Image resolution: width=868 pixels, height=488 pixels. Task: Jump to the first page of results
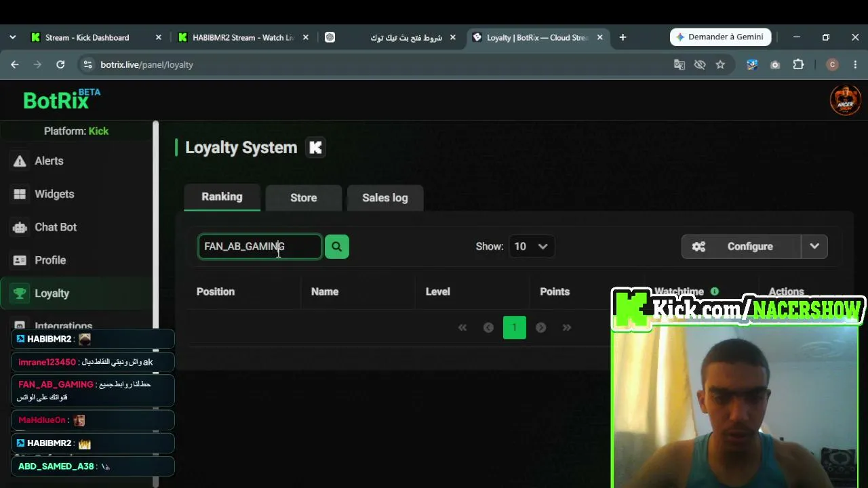click(462, 327)
